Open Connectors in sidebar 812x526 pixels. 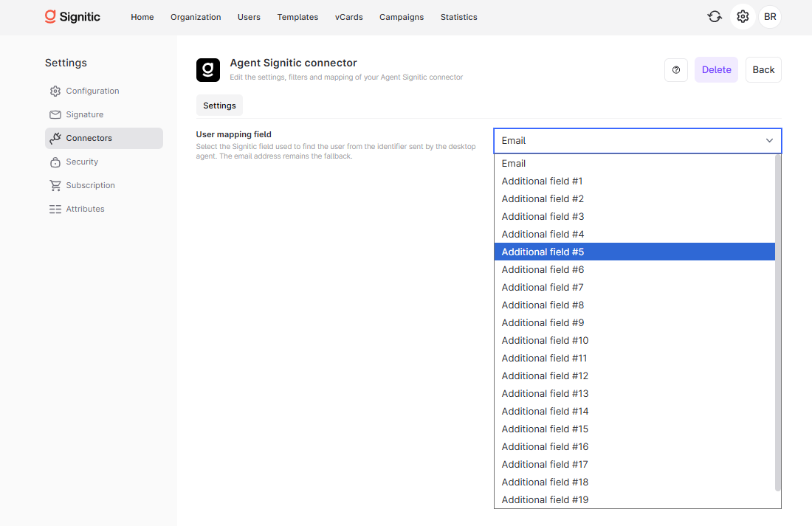pos(104,138)
